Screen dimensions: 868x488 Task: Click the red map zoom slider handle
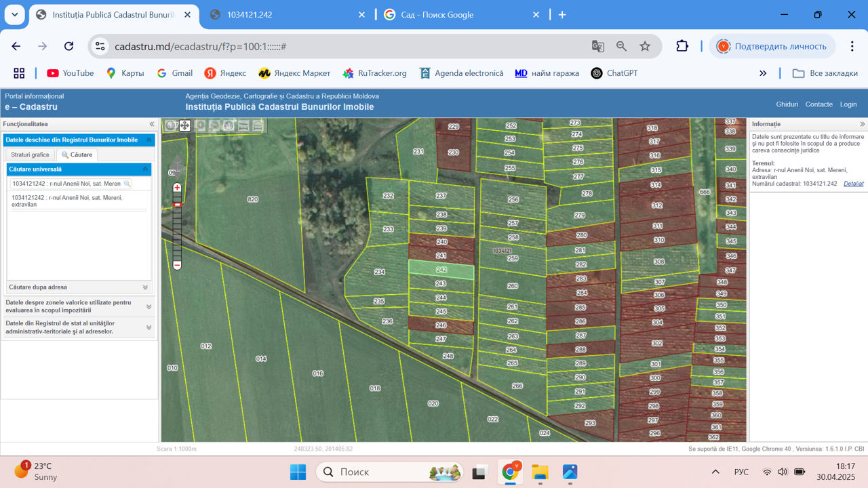tap(177, 204)
